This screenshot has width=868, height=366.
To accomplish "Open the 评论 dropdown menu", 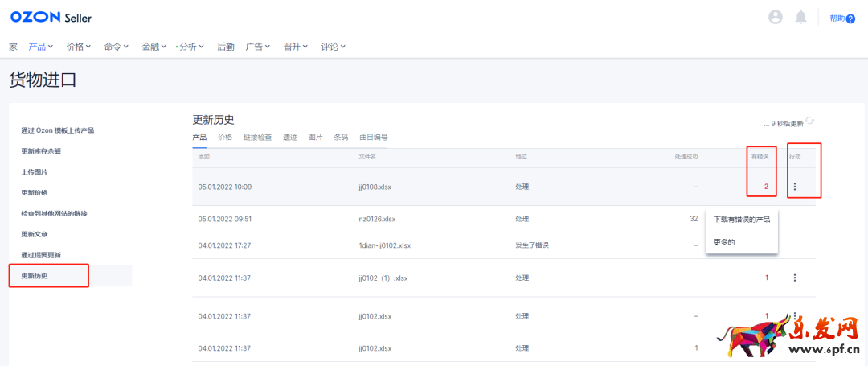I will 333,47.
